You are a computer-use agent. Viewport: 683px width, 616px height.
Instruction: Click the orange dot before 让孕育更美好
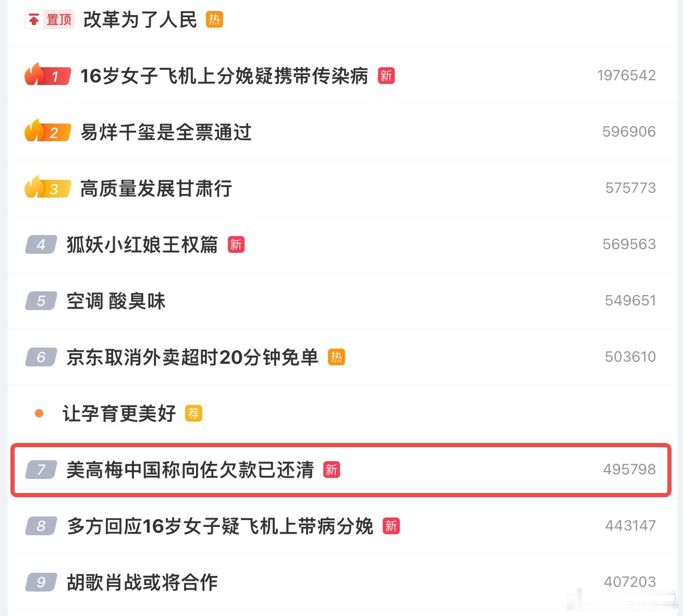pyautogui.click(x=39, y=413)
